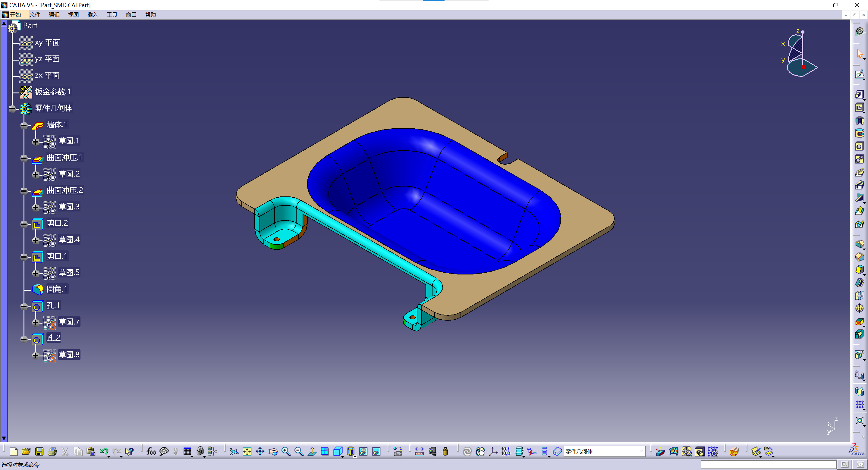Open the 零件几何体 body dropdown

[x=641, y=451]
